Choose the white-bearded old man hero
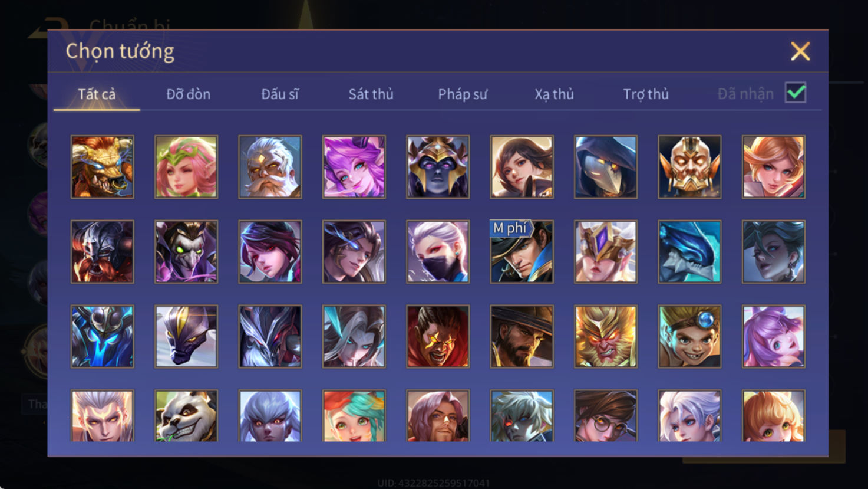 click(x=270, y=167)
